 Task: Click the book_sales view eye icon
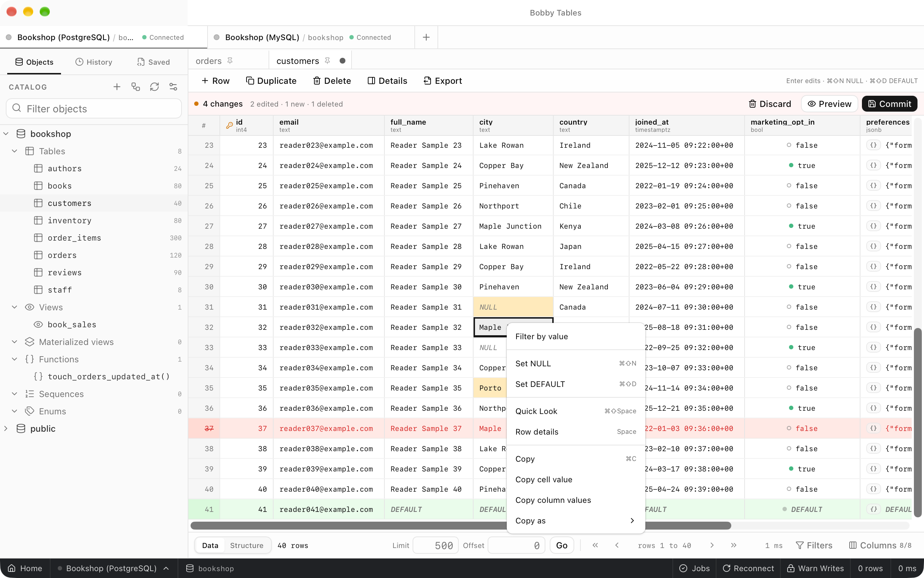point(38,324)
